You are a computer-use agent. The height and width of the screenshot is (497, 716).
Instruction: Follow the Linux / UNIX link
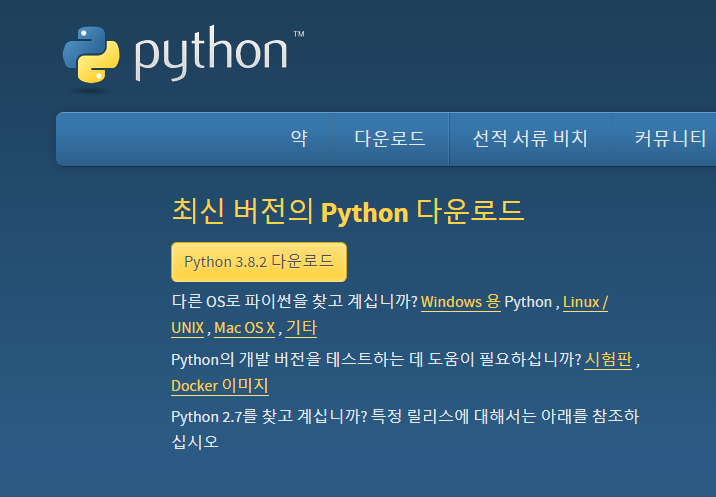pyautogui.click(x=585, y=302)
